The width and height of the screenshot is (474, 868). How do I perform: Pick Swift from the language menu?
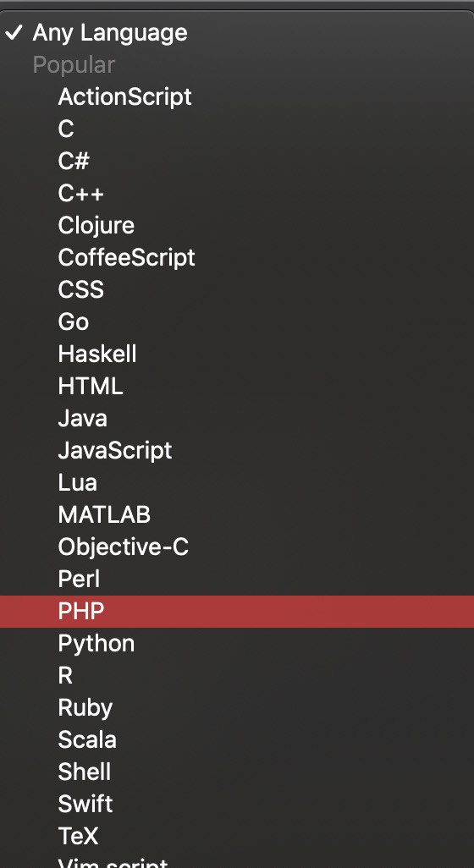237,804
